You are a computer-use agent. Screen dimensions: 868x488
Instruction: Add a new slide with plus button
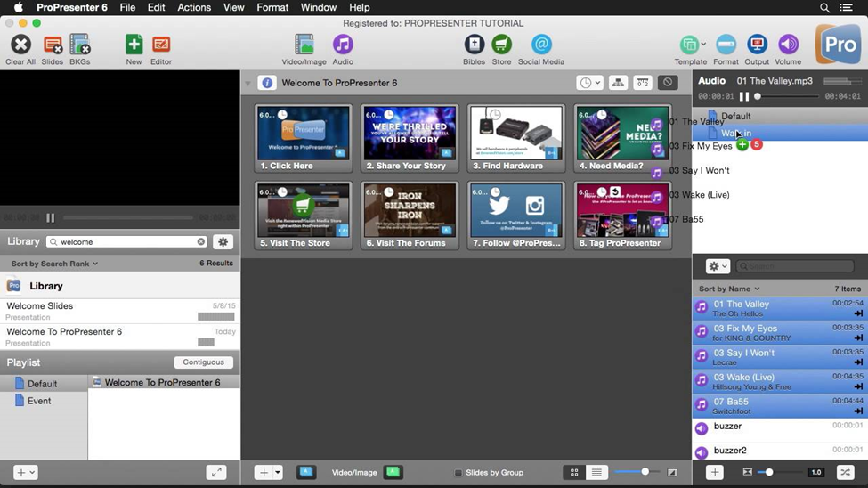(264, 473)
